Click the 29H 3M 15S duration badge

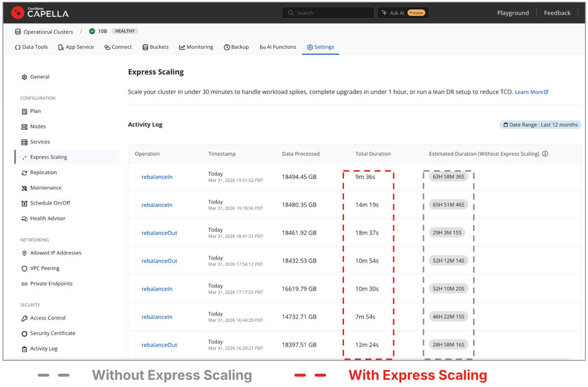(447, 233)
